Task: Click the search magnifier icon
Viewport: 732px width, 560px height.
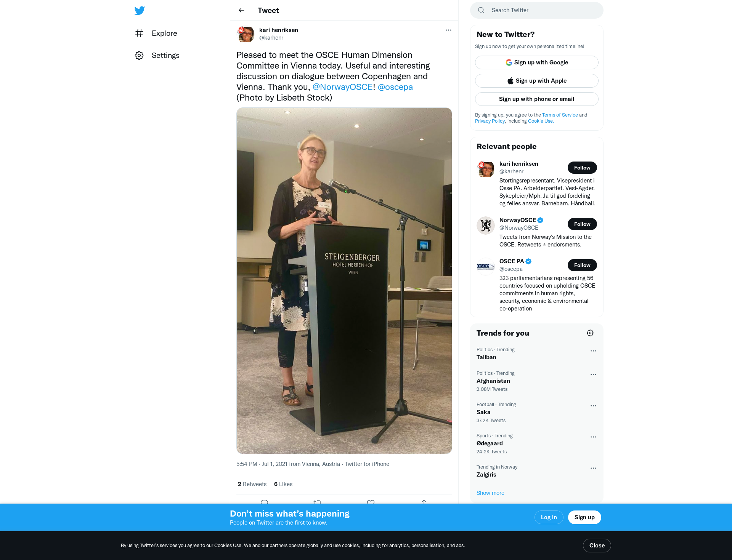Action: click(x=481, y=10)
